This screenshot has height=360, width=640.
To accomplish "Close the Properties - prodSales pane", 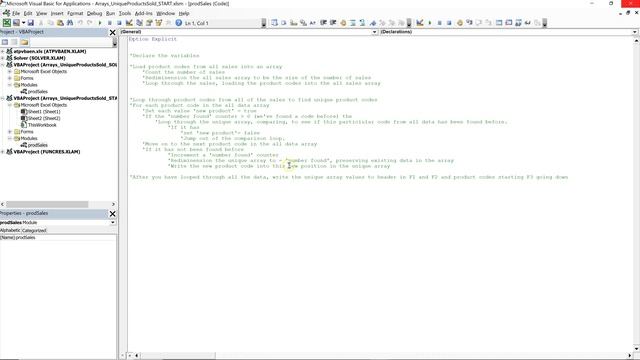I will [x=113, y=213].
